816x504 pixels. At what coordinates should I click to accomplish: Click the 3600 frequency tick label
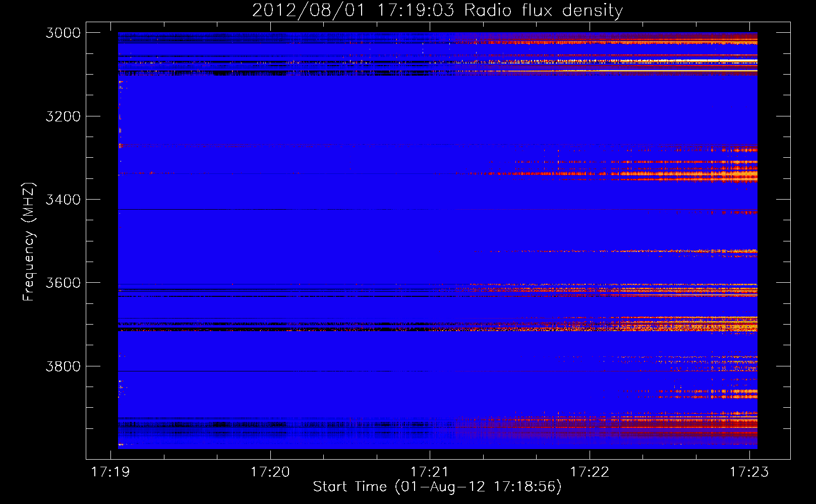[63, 283]
